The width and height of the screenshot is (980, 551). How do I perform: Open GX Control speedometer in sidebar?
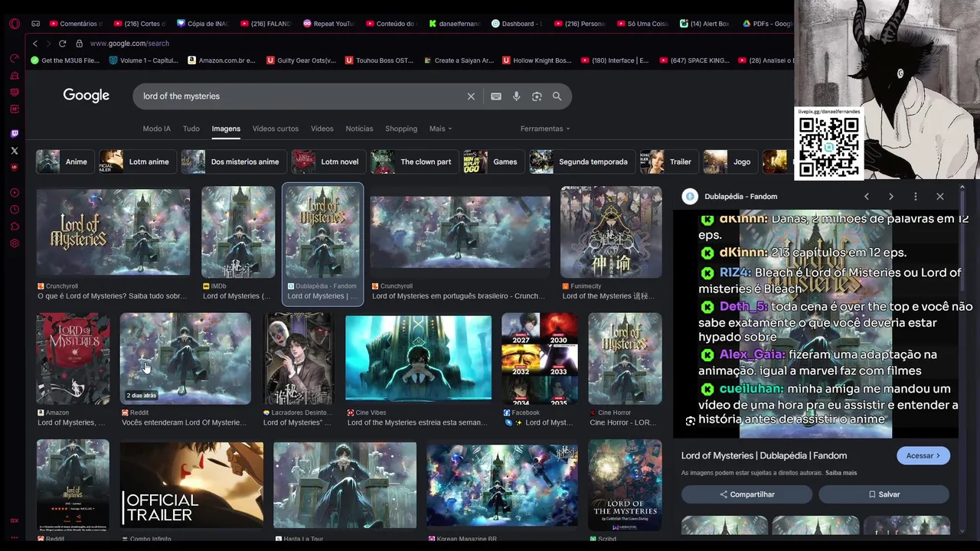click(14, 58)
